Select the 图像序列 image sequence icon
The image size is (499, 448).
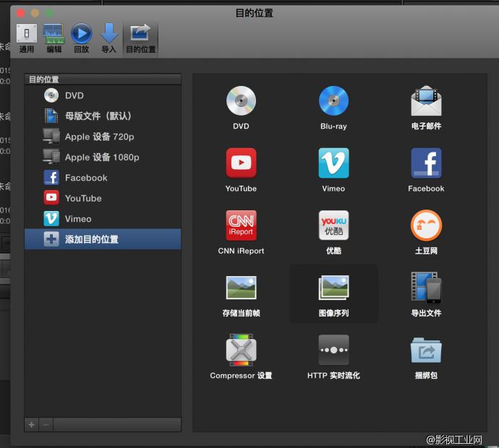[x=333, y=288]
